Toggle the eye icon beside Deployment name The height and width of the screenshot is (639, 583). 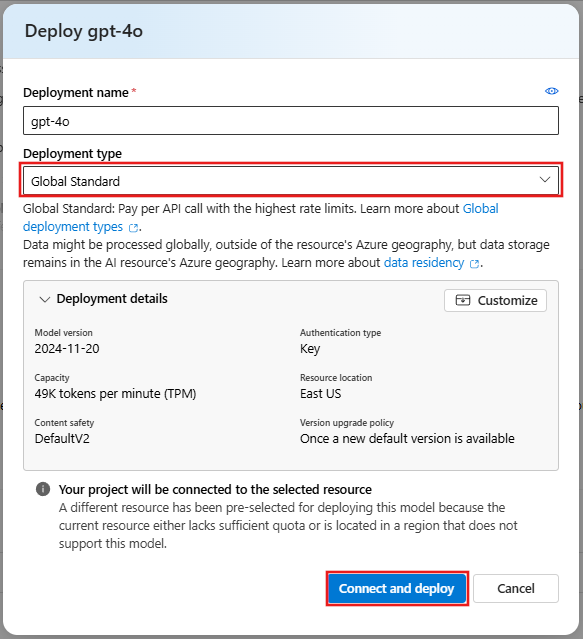pyautogui.click(x=552, y=91)
